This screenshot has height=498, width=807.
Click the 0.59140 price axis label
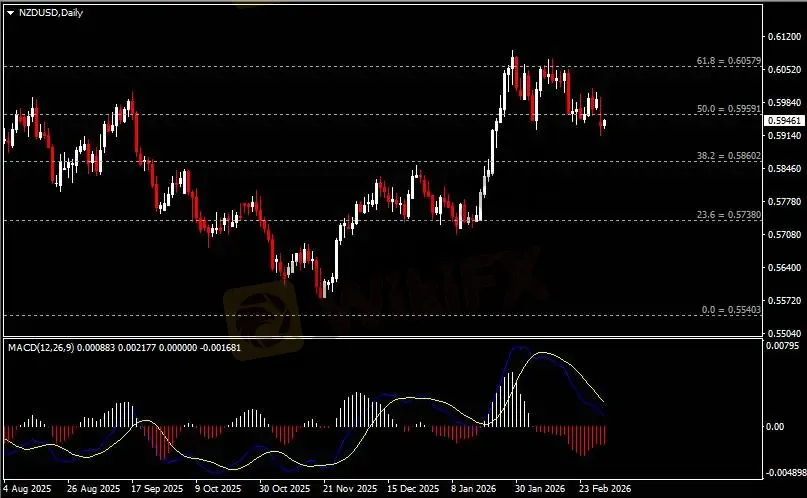click(784, 136)
